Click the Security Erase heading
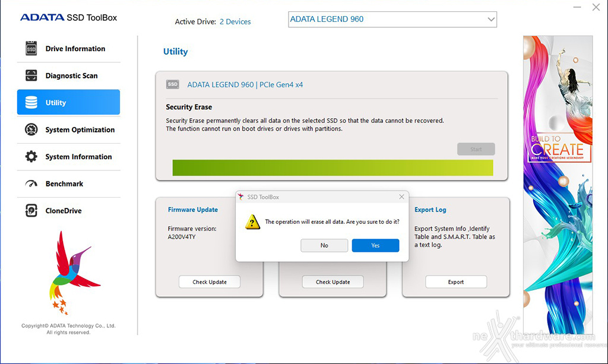 click(189, 107)
